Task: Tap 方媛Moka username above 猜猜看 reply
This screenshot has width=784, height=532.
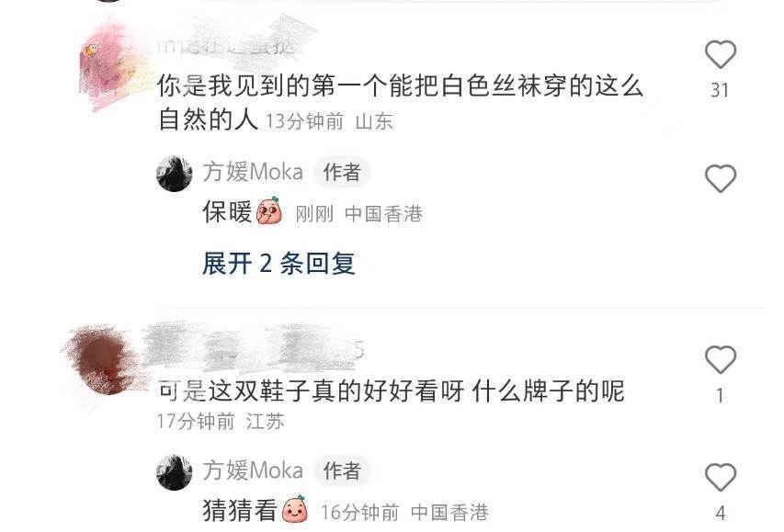Action: [253, 470]
